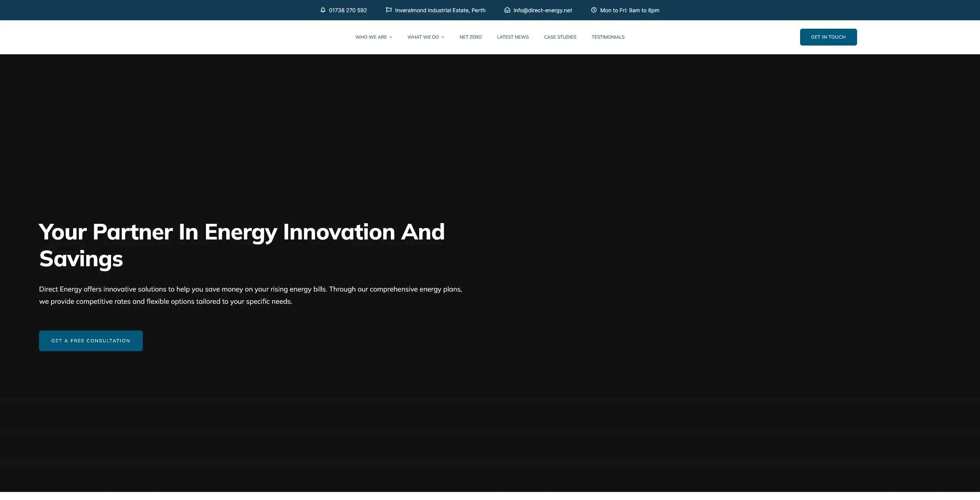Image resolution: width=980 pixels, height=500 pixels.
Task: Open Inveralmond Industrial Estate, Perth address link
Action: tap(440, 10)
